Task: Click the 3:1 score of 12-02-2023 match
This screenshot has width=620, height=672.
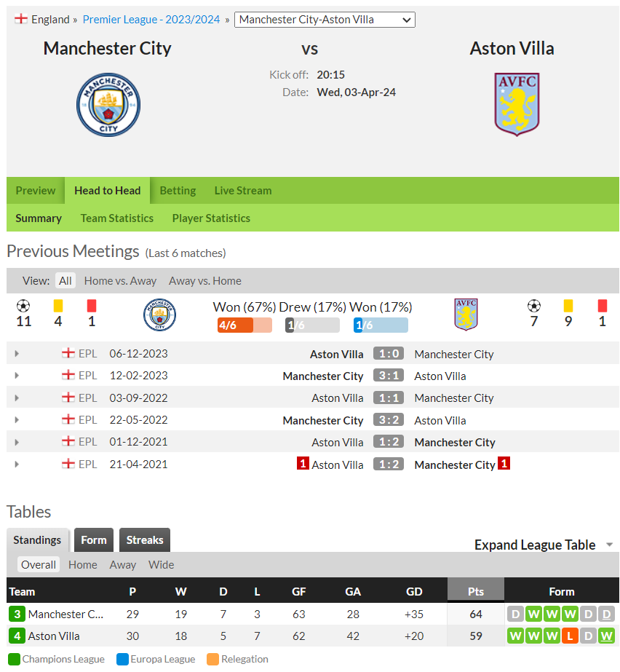Action: (388, 376)
